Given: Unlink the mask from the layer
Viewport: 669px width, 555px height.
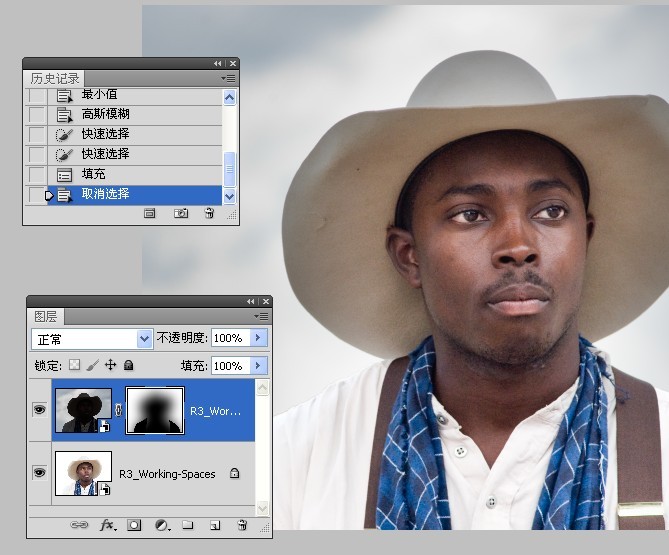Looking at the screenshot, I should [119, 410].
